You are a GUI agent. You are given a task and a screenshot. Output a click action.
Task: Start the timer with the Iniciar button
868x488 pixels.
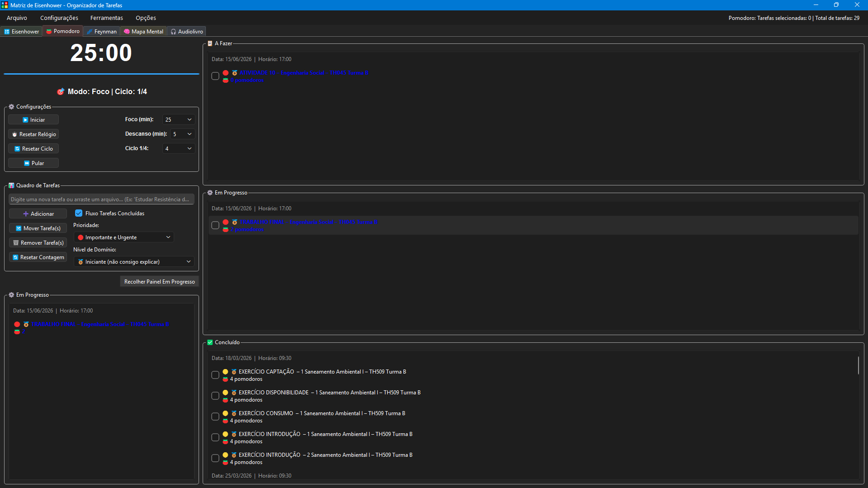(33, 120)
